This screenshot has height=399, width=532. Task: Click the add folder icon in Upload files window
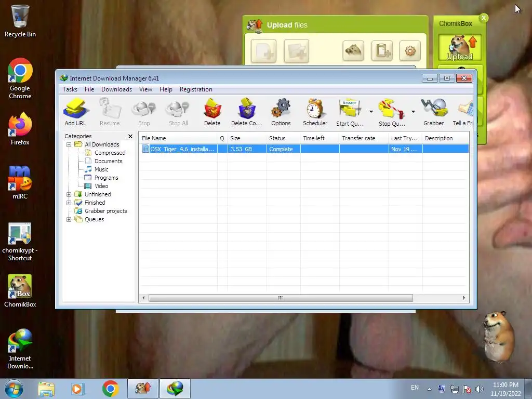[297, 51]
